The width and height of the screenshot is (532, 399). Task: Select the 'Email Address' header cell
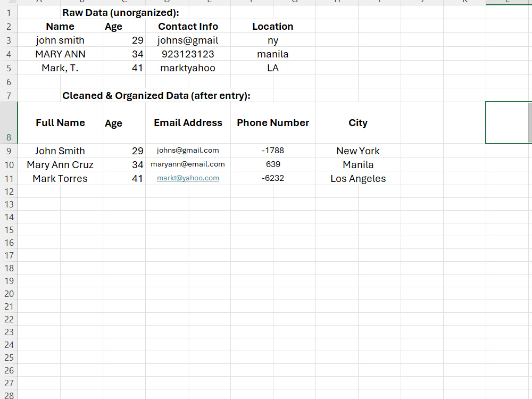point(188,123)
